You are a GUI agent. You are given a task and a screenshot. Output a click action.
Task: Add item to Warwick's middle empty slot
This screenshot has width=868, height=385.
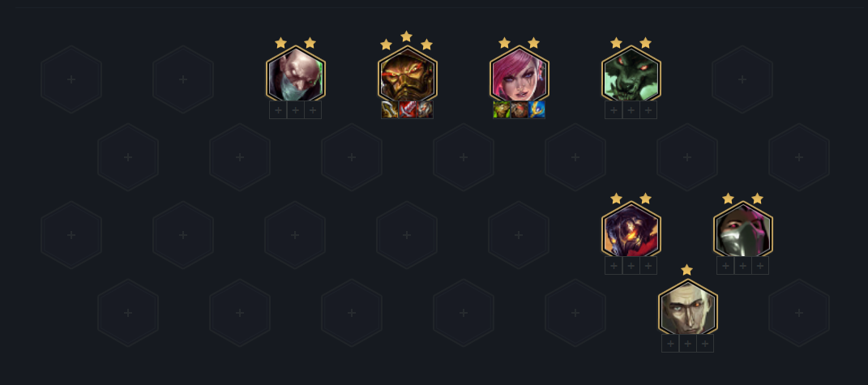pyautogui.click(x=631, y=109)
